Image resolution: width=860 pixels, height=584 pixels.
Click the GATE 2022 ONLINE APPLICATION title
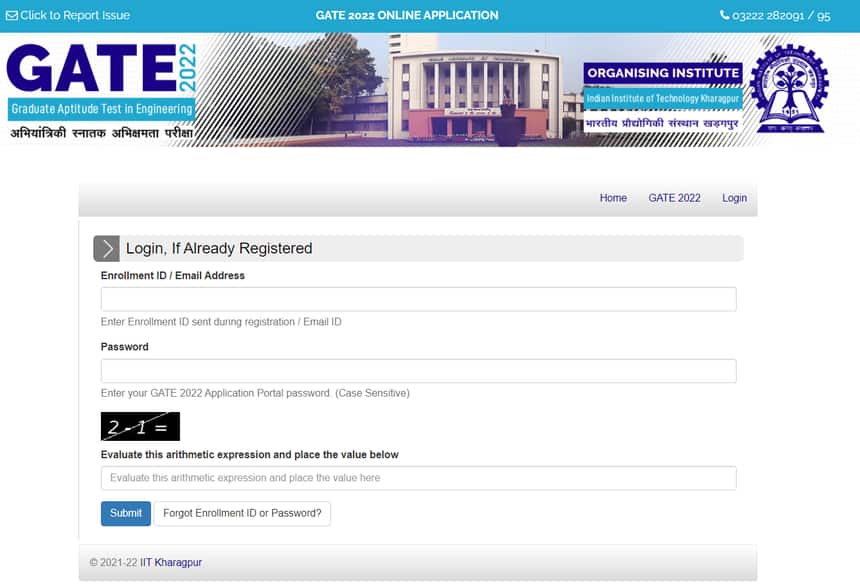coord(406,16)
